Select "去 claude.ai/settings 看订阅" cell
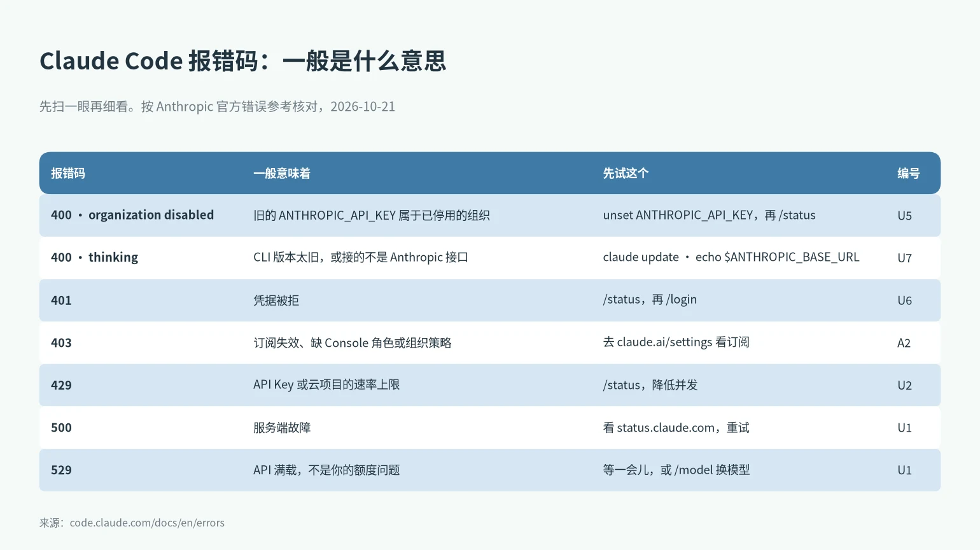Viewport: 980px width, 550px height. [676, 342]
